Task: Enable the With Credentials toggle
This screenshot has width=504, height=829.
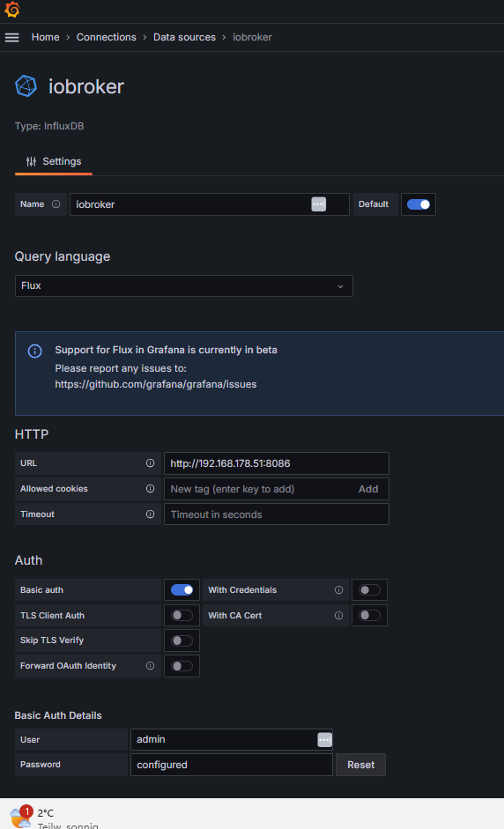Action: point(369,590)
